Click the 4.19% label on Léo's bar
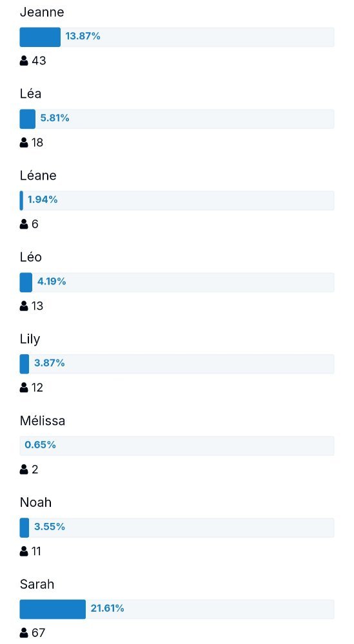This screenshot has height=644, width=354. [x=52, y=281]
